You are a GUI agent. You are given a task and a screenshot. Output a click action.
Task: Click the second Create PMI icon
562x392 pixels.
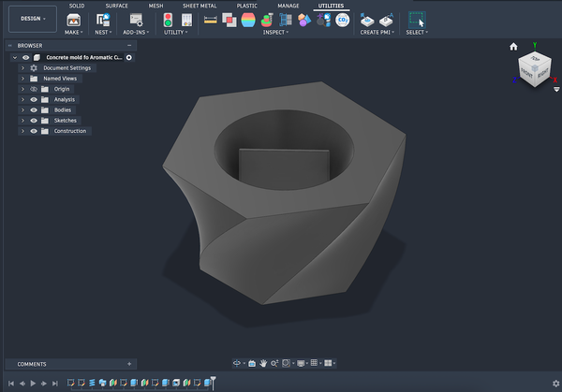[x=386, y=20]
